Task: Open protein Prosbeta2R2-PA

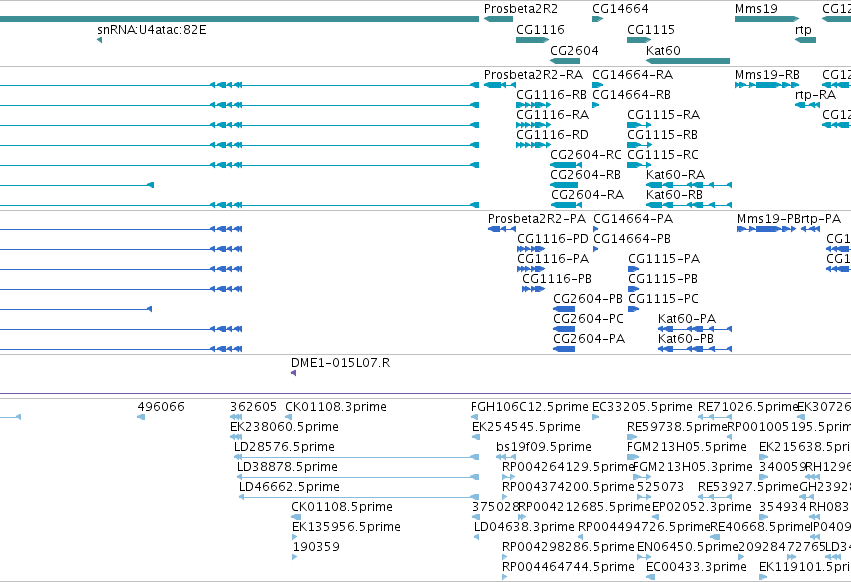Action: tap(537, 219)
